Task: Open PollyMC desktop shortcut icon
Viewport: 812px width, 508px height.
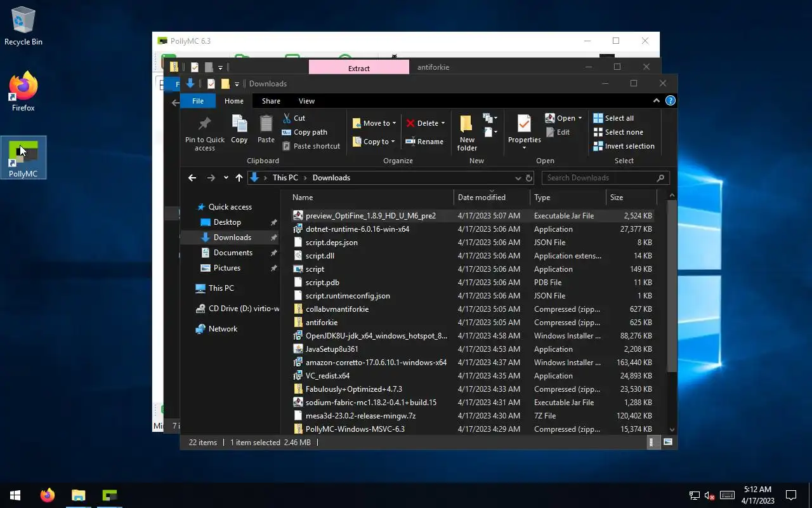Action: [23, 157]
